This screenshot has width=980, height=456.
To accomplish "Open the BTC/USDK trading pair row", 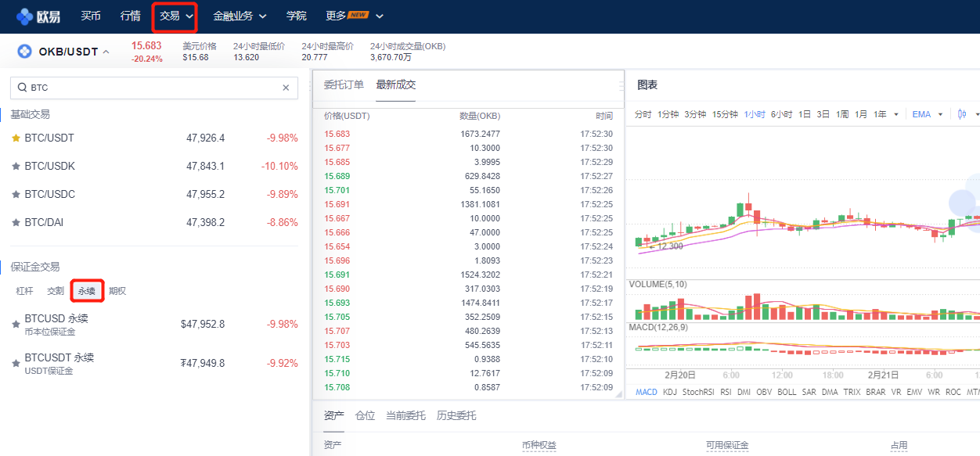I will 154,167.
